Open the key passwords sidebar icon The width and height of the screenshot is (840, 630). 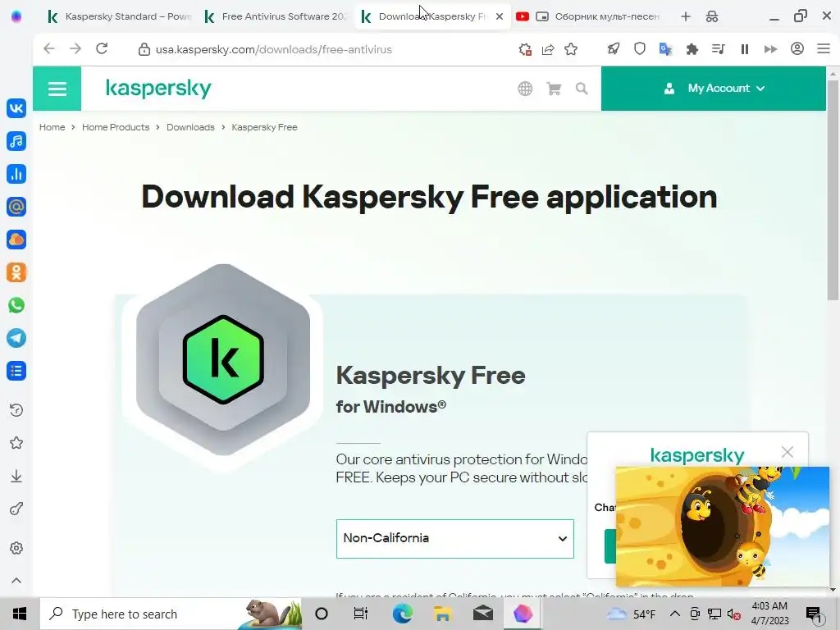[16, 509]
